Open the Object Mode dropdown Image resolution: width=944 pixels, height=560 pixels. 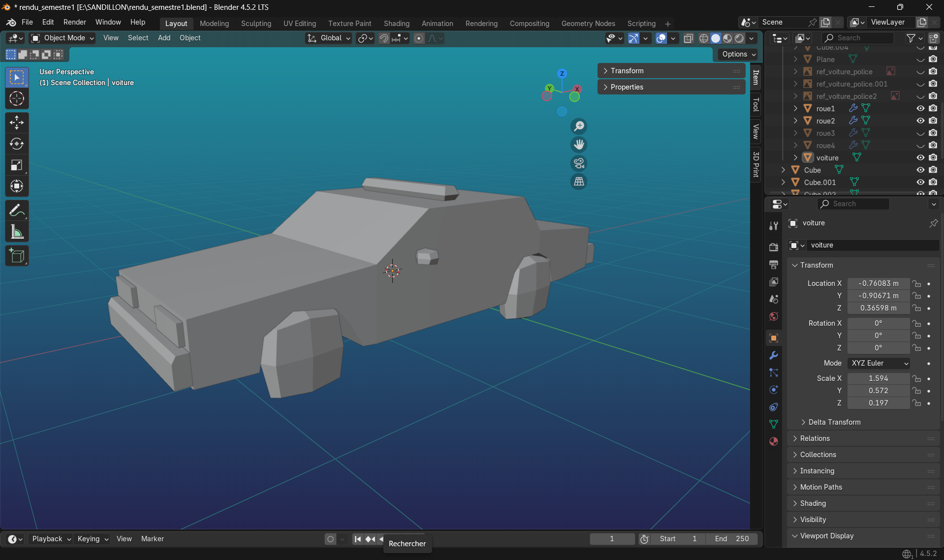coord(62,38)
